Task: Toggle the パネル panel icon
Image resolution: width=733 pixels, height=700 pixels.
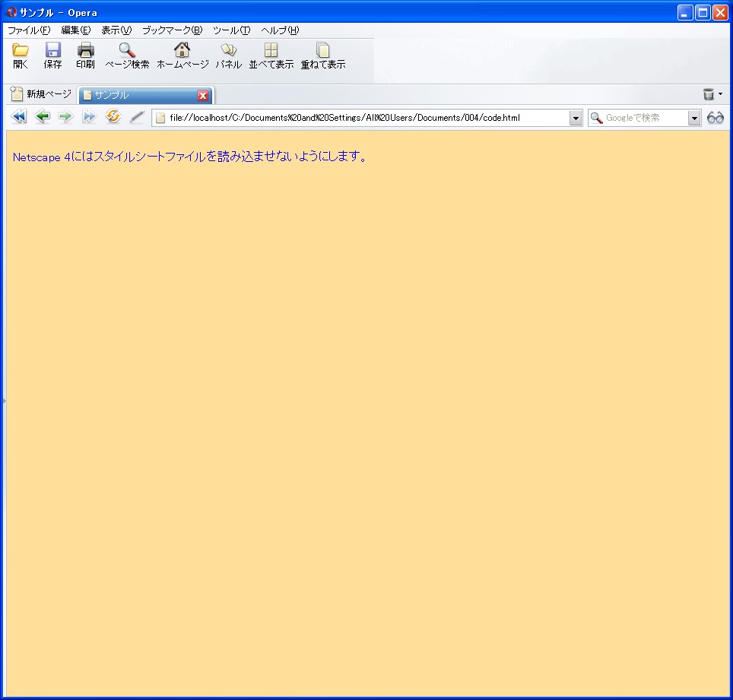Action: tap(229, 50)
